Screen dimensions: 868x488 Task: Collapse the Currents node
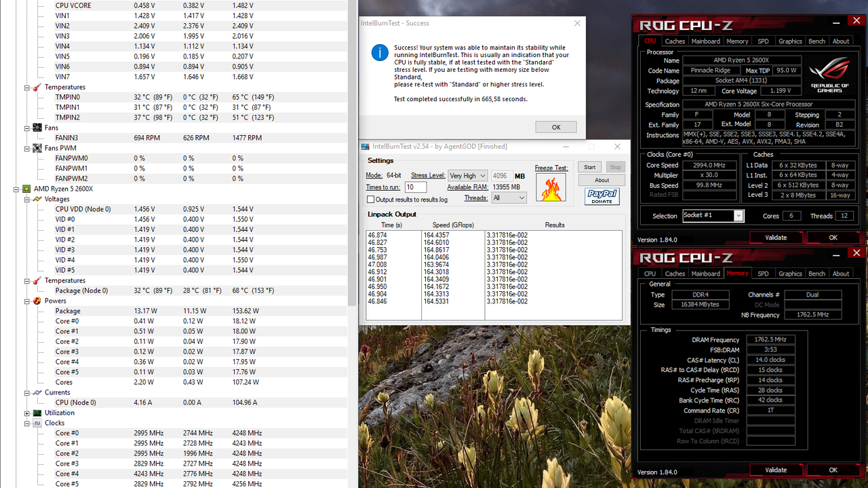pyautogui.click(x=27, y=392)
